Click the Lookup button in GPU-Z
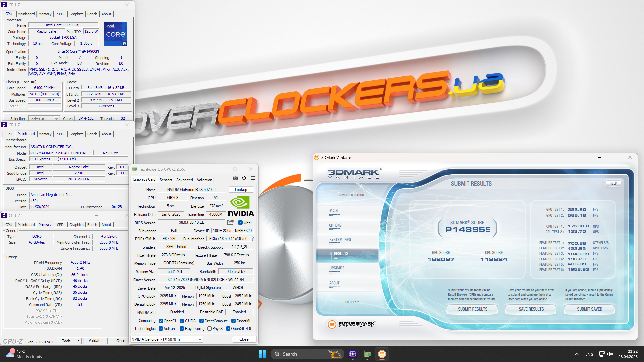 [241, 190]
